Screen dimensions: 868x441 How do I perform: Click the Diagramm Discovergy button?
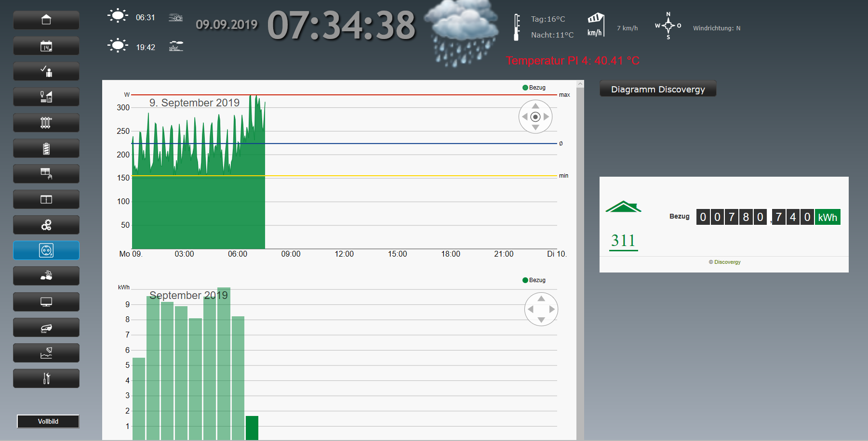click(x=658, y=89)
